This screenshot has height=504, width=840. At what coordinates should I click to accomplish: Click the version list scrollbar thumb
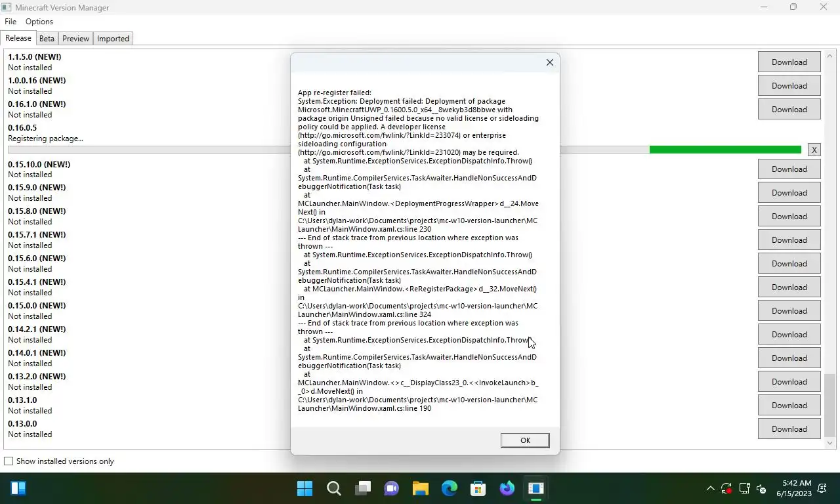click(x=829, y=405)
